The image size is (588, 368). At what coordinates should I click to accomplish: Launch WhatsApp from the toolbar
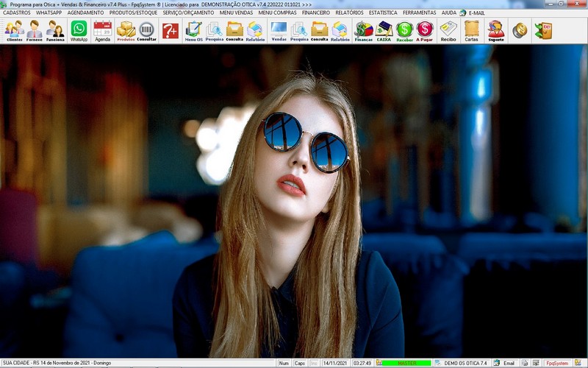[x=79, y=30]
